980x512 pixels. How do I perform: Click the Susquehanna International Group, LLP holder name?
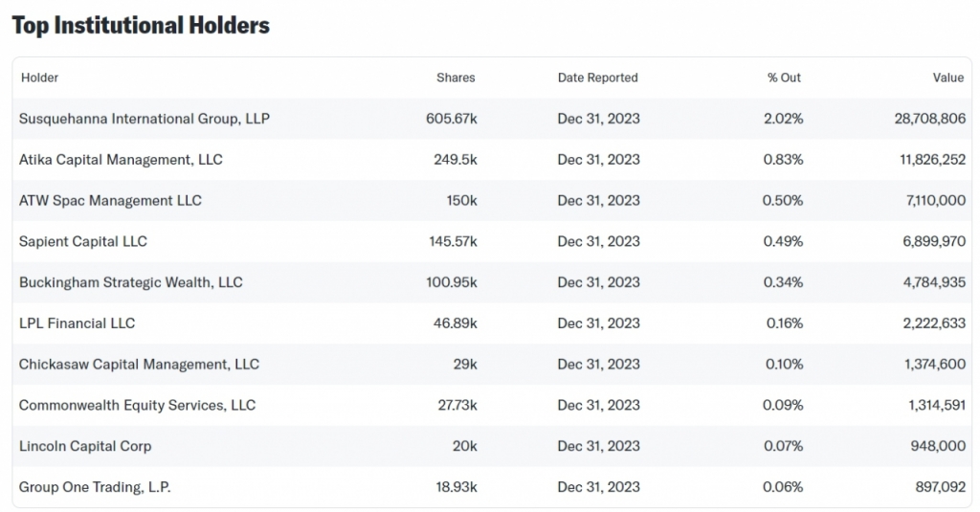(x=145, y=119)
